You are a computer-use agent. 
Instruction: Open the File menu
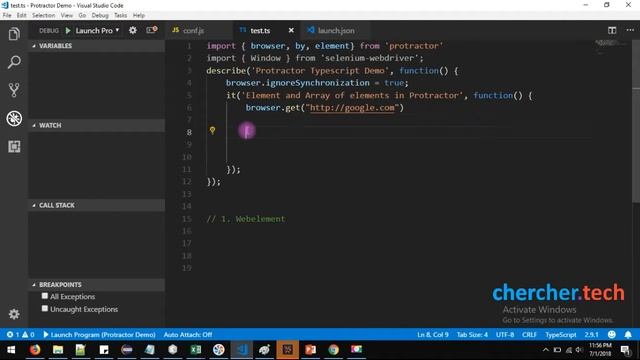click(7, 15)
